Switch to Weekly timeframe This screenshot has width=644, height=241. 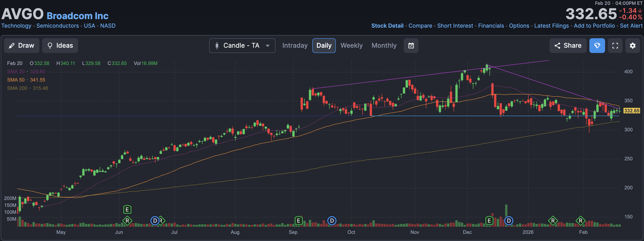[x=351, y=45]
